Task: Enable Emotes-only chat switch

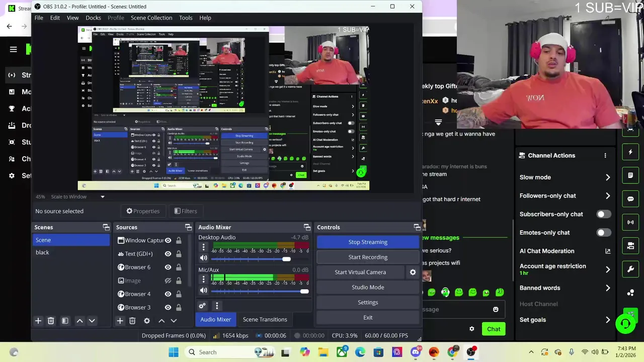Action: click(x=603, y=232)
